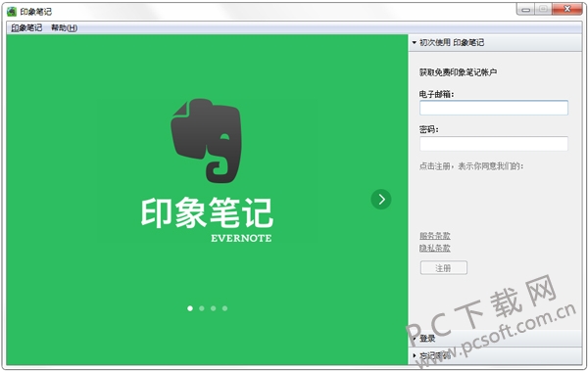The image size is (588, 371).
Task: Minimize the 印象笔记 window
Action: 525,9
